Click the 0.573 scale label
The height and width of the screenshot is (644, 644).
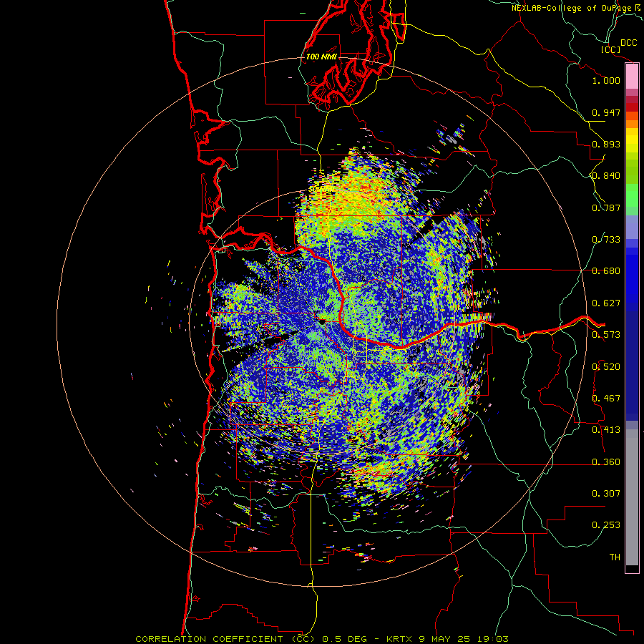click(x=606, y=335)
